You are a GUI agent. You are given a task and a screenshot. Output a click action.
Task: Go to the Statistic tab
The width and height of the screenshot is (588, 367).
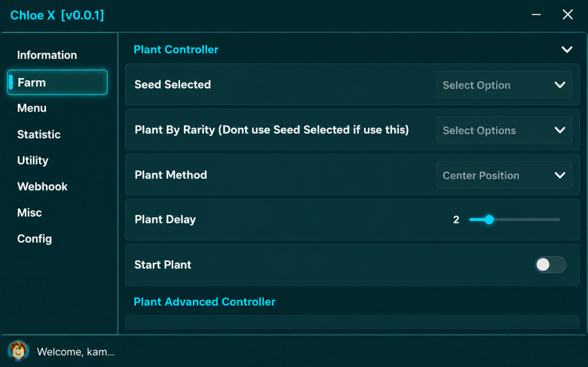[39, 135]
